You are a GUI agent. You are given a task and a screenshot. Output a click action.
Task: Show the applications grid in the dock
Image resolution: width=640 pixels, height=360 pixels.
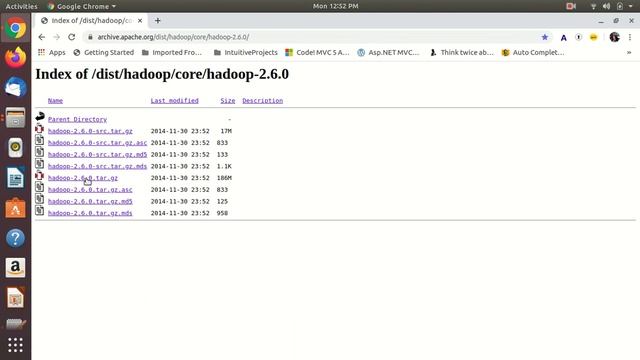pyautogui.click(x=16, y=345)
